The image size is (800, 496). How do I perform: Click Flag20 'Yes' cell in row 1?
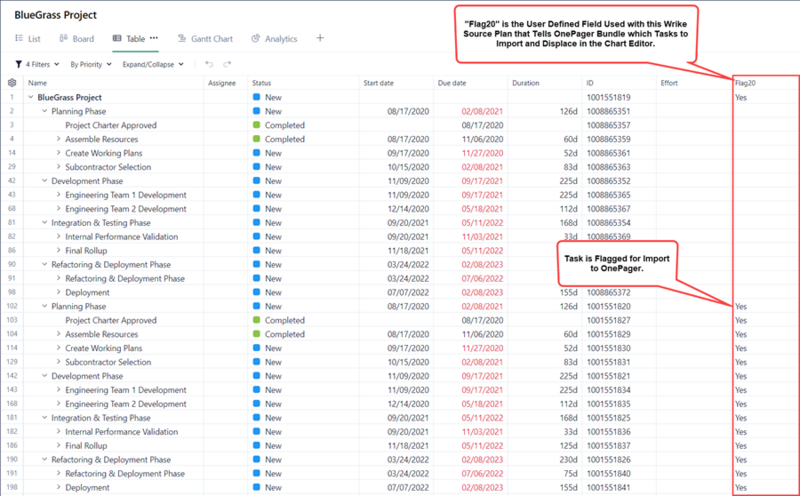coord(741,97)
